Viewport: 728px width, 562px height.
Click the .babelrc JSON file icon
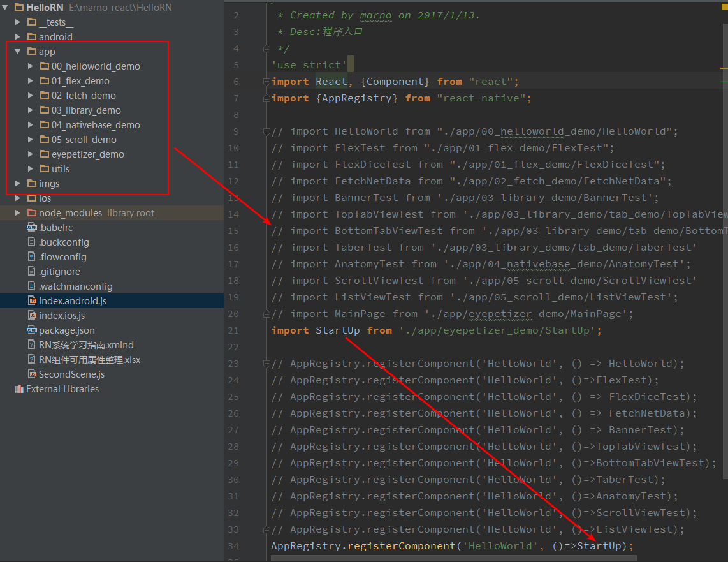(x=32, y=227)
